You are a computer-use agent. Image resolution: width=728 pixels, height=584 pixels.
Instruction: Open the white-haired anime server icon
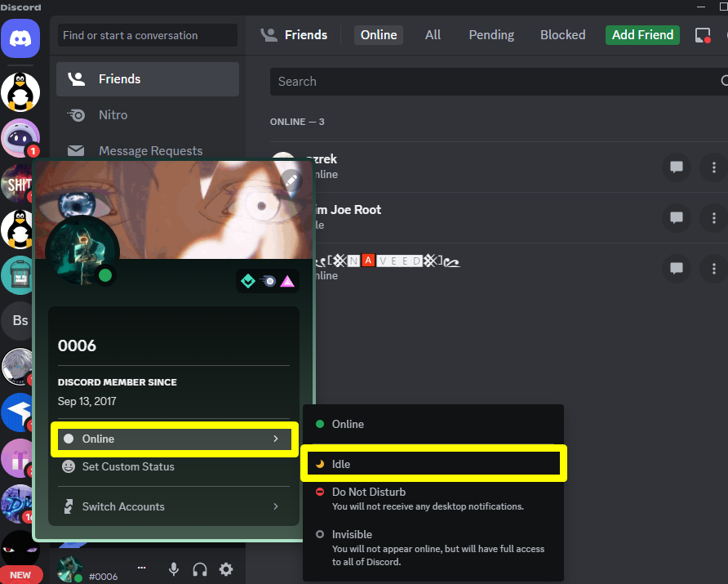[x=18, y=367]
